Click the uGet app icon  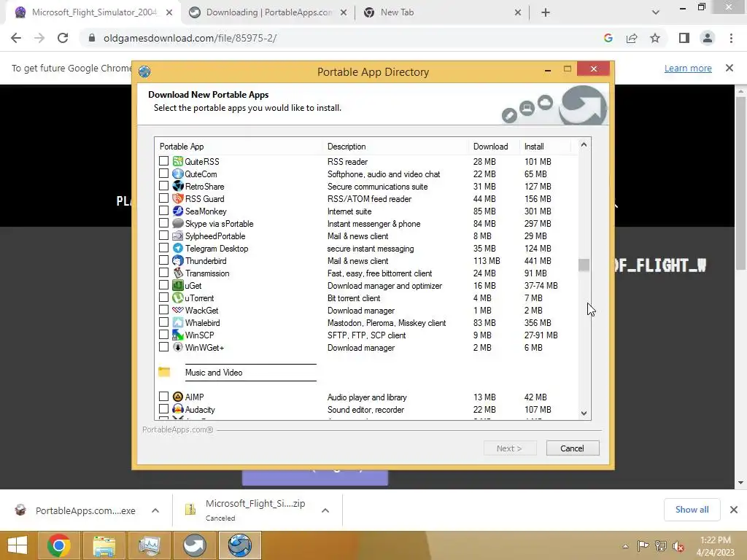click(178, 285)
